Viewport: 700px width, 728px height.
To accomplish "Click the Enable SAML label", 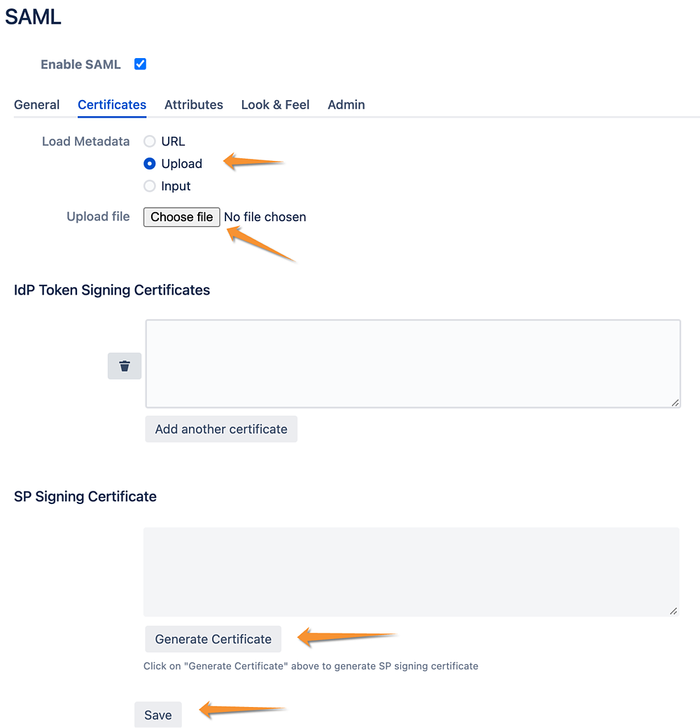I will [x=80, y=64].
